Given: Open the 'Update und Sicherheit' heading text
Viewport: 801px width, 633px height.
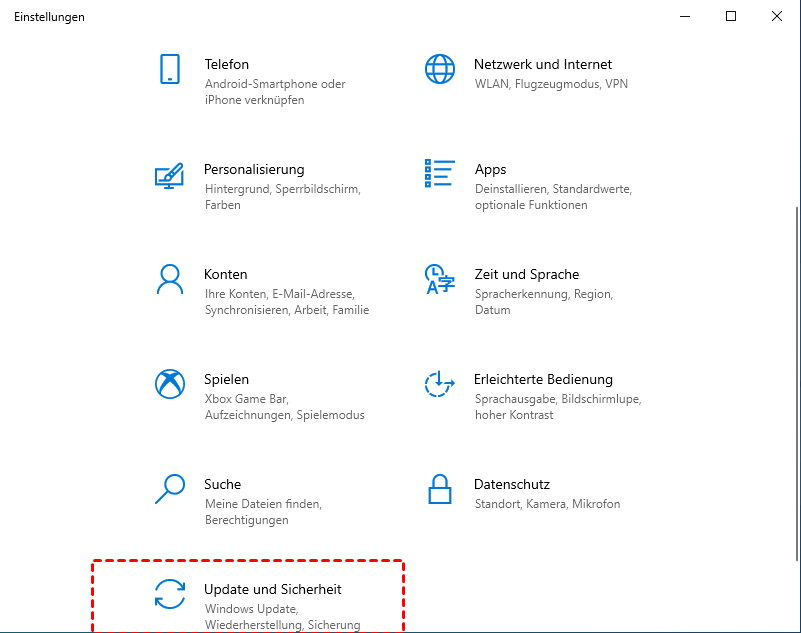Looking at the screenshot, I should pyautogui.click(x=272, y=590).
